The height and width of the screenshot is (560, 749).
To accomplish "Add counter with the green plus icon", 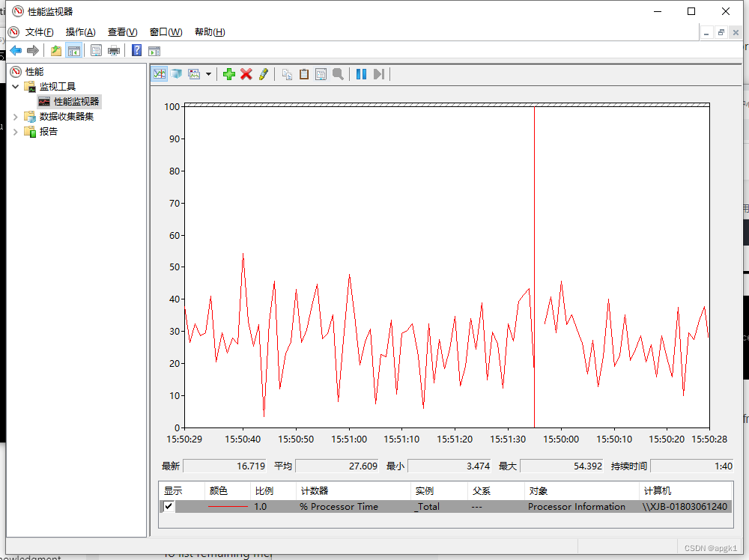I will (228, 74).
